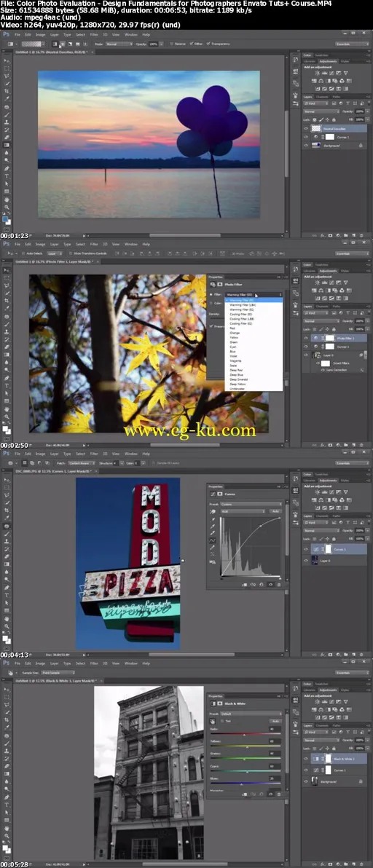Select the Type tool in the balloons screenshot
The height and width of the screenshot is (868, 373).
coord(7,176)
